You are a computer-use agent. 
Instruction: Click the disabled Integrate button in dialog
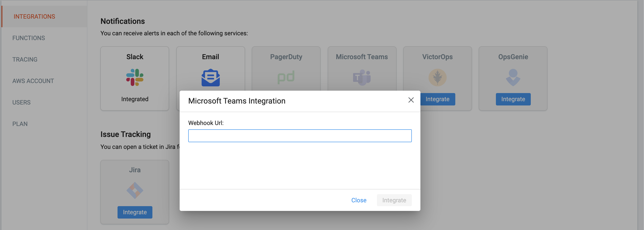pyautogui.click(x=394, y=200)
